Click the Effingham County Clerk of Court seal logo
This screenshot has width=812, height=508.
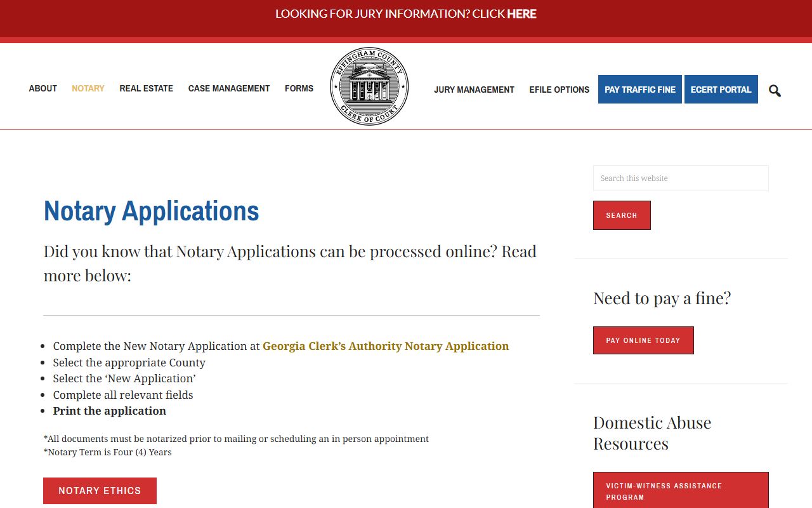click(369, 86)
